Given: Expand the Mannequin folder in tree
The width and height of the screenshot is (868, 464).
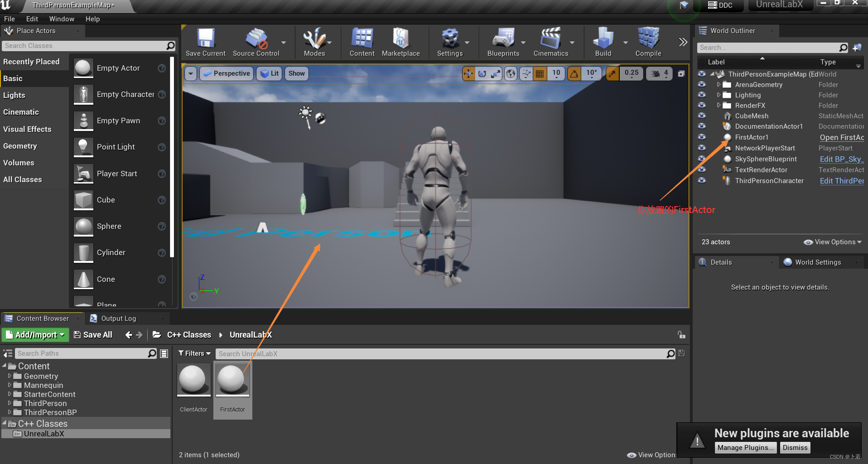Looking at the screenshot, I should (x=10, y=385).
